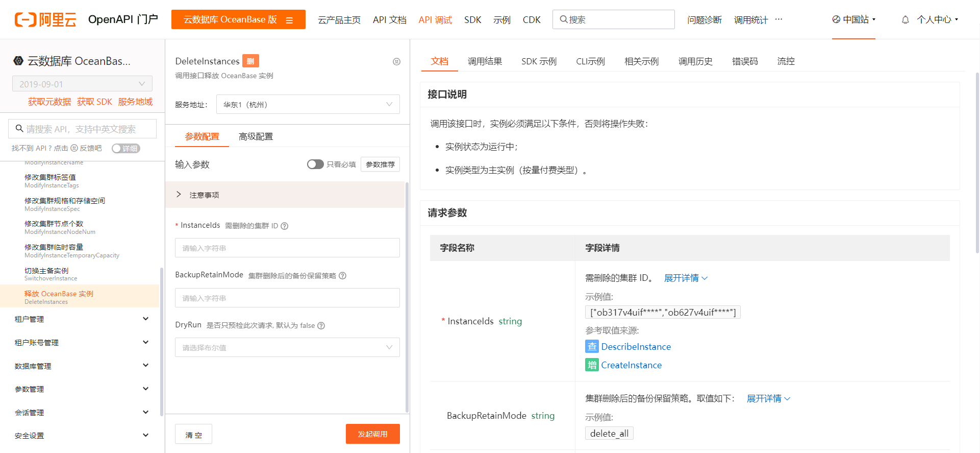The height and width of the screenshot is (453, 980).
Task: Click the more options ellipsis in top nav
Action: tap(778, 19)
